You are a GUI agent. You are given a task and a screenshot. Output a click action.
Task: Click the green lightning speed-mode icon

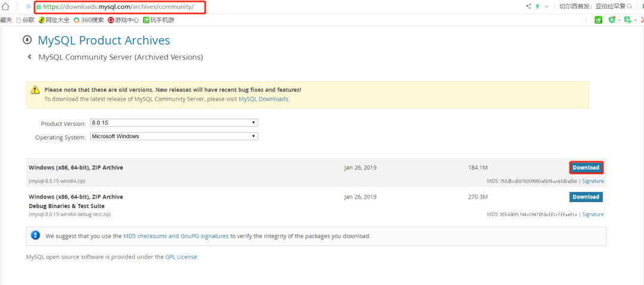pyautogui.click(x=537, y=7)
